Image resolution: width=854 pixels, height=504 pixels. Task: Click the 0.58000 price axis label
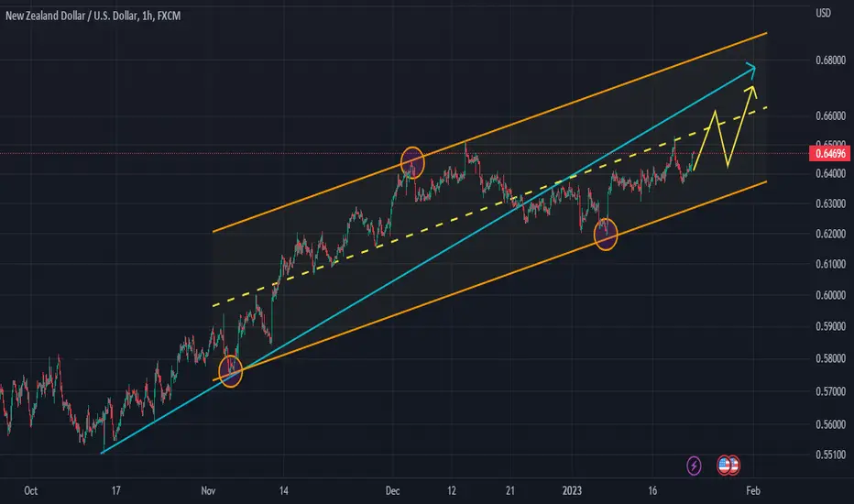(x=830, y=358)
